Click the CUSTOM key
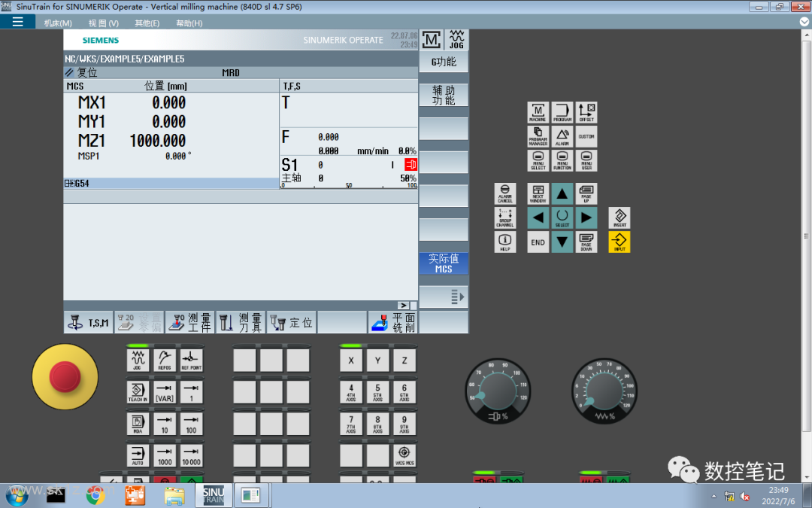This screenshot has height=508, width=812. [x=586, y=136]
